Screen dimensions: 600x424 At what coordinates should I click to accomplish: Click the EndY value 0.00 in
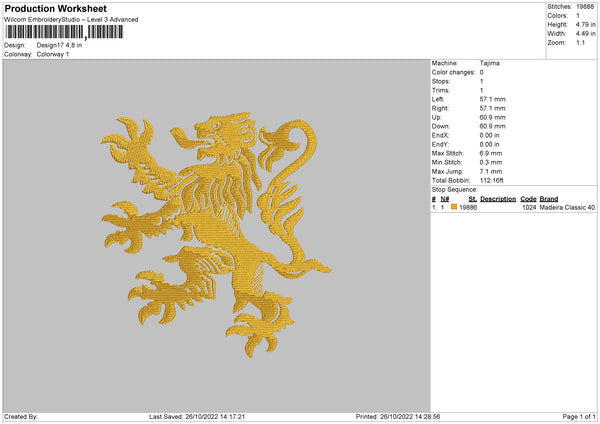(x=489, y=145)
